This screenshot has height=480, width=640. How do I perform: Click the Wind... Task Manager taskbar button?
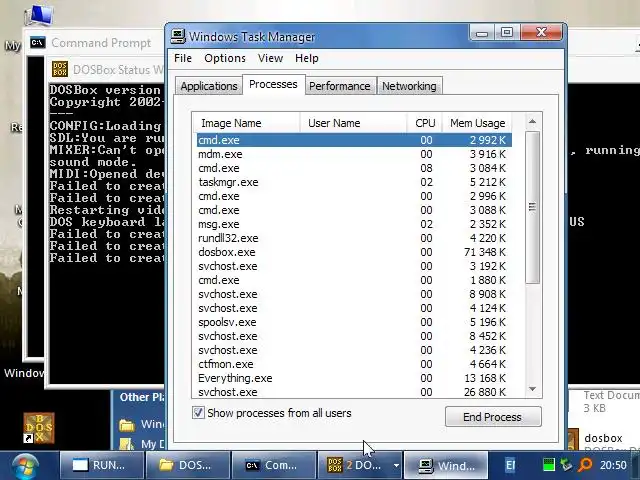446,465
